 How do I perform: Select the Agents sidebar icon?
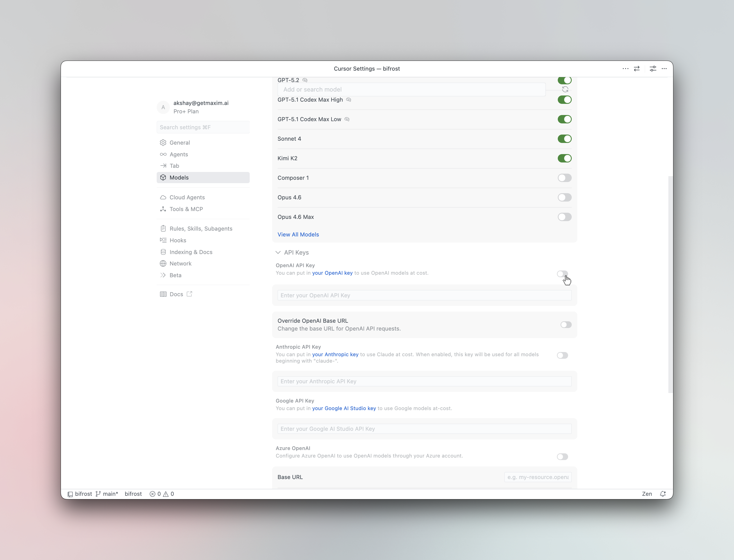163,154
